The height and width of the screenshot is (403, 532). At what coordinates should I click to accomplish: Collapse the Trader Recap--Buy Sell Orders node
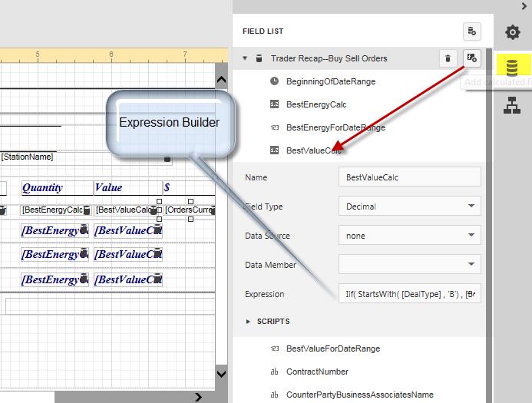coord(245,58)
